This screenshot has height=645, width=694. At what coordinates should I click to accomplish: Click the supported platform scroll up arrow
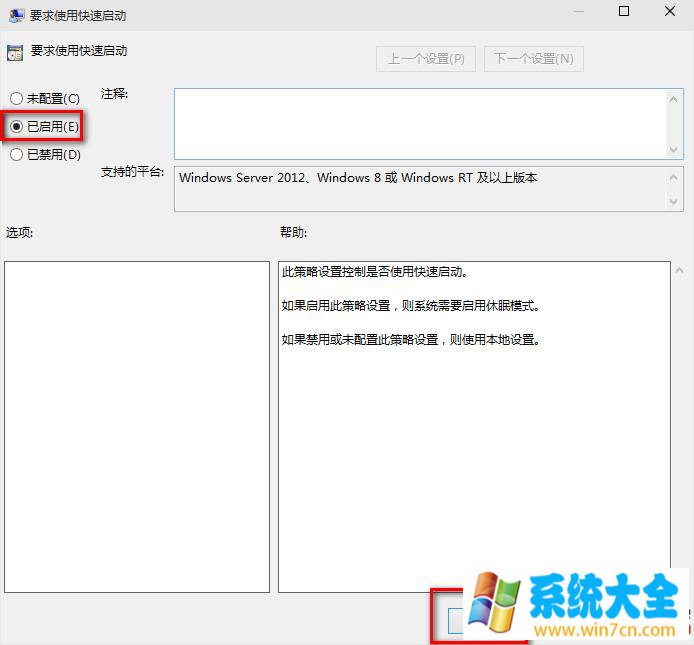[x=673, y=178]
